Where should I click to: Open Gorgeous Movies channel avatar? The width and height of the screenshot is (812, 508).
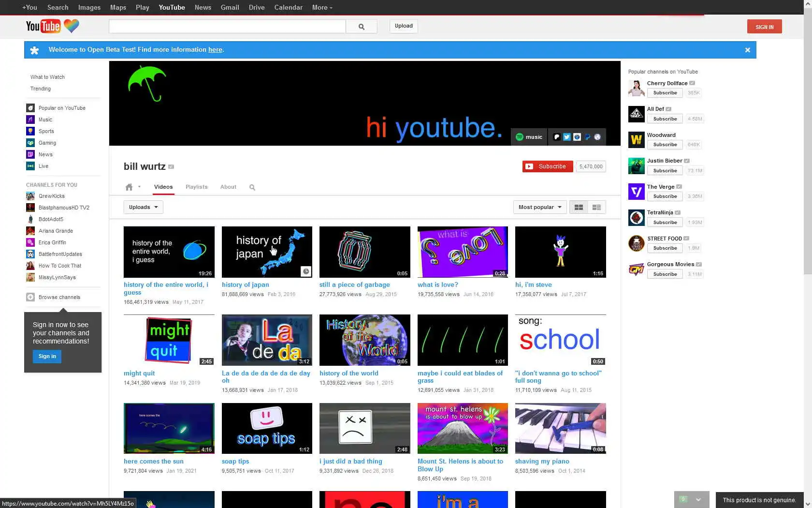click(637, 269)
